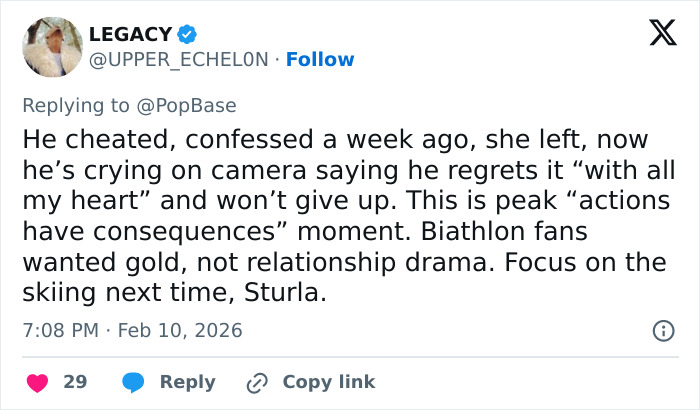The width and height of the screenshot is (700, 410).
Task: Click the chain link copy icon
Action: (x=256, y=382)
